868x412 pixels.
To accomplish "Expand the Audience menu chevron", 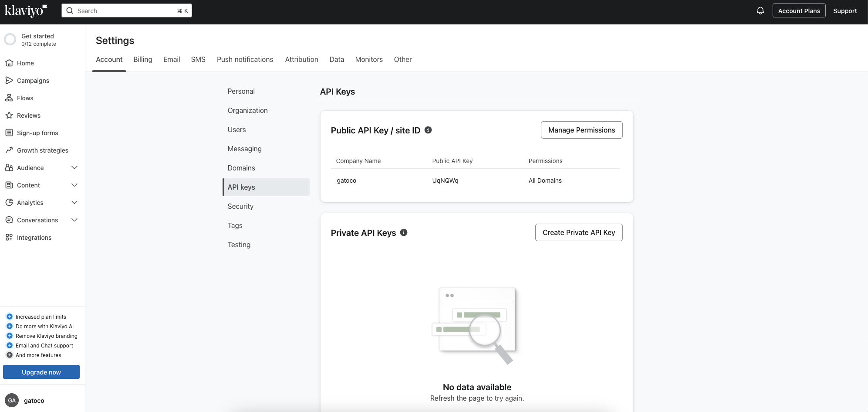I will point(74,168).
